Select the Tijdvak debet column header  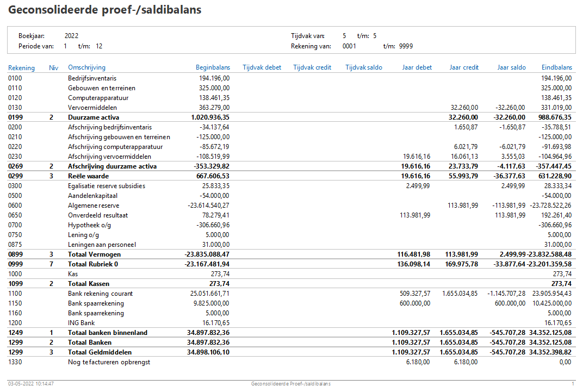(x=262, y=67)
